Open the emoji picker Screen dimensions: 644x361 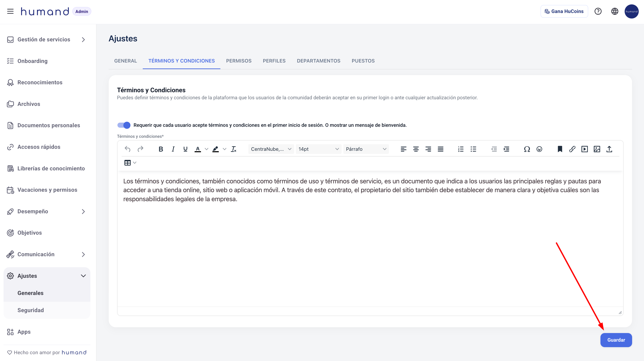click(x=539, y=149)
